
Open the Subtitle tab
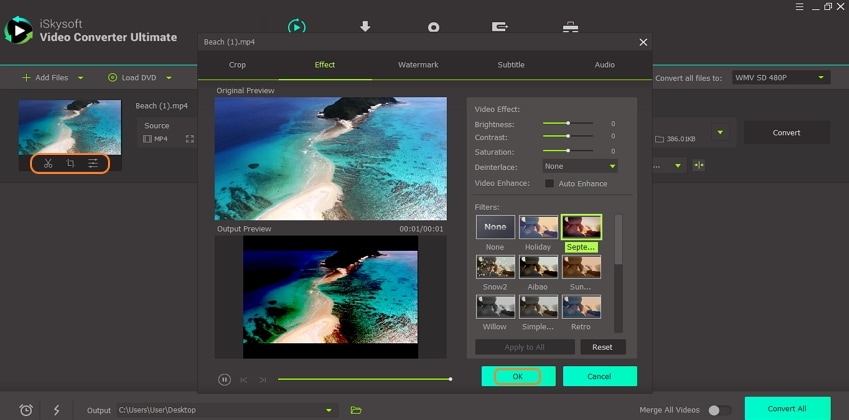511,64
